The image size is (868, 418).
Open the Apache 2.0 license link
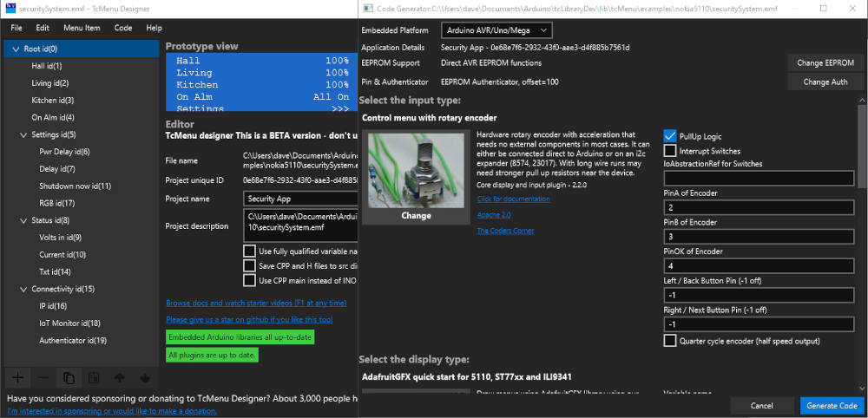494,214
